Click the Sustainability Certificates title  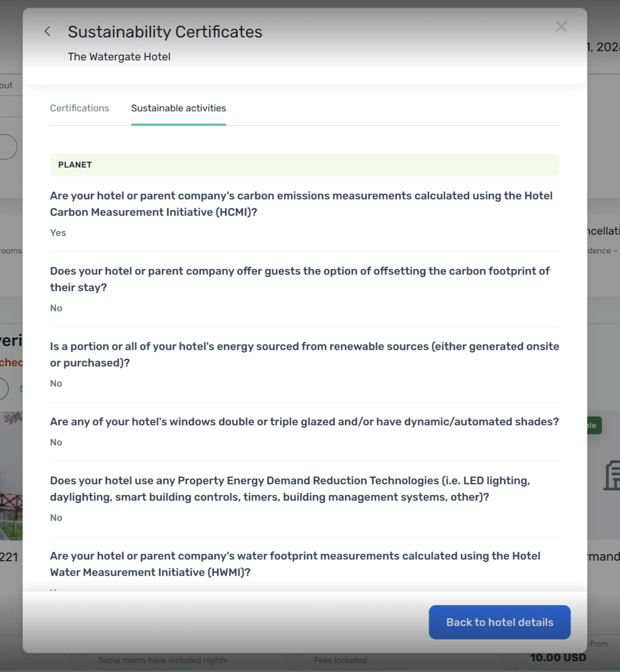[x=165, y=32]
